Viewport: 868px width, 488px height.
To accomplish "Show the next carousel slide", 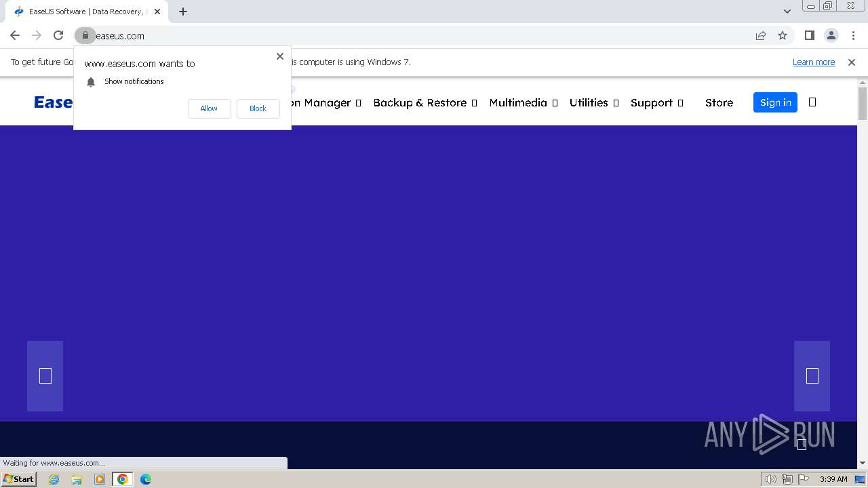I will click(812, 376).
